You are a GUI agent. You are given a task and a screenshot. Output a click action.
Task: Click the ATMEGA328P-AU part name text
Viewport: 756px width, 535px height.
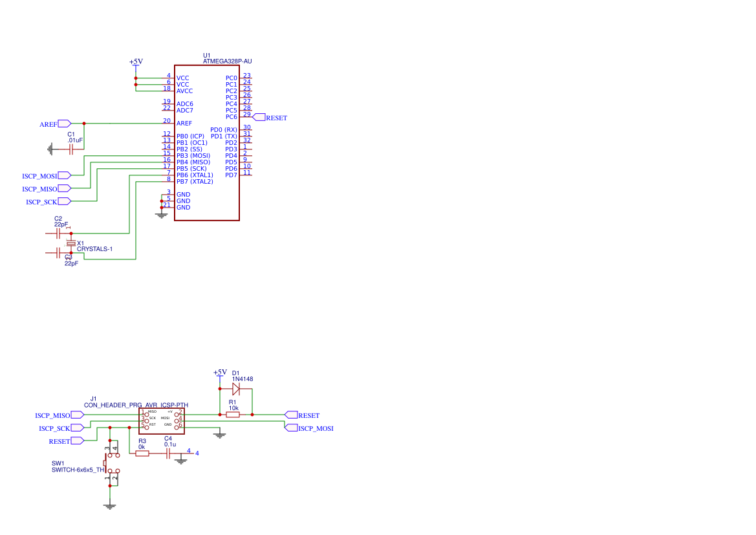pos(227,61)
